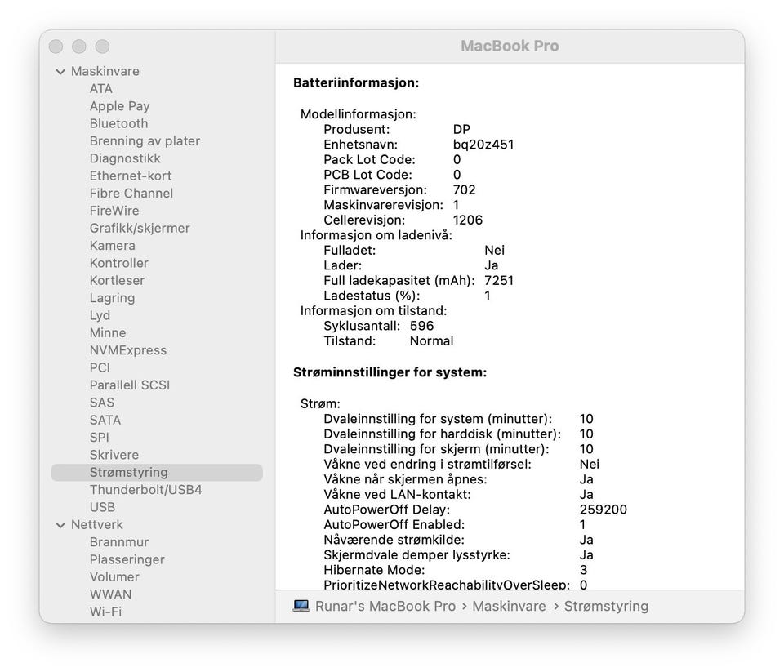Select Kamera item

tap(112, 246)
